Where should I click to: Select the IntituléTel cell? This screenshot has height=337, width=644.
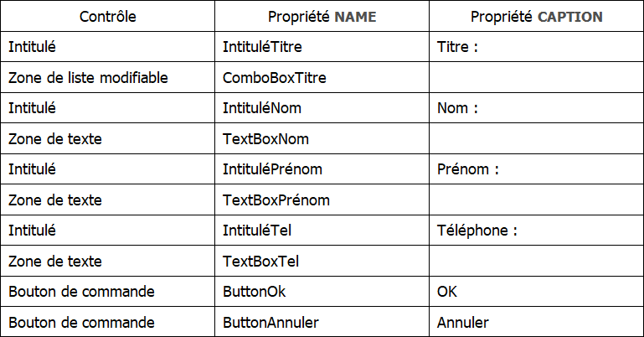coord(257,230)
